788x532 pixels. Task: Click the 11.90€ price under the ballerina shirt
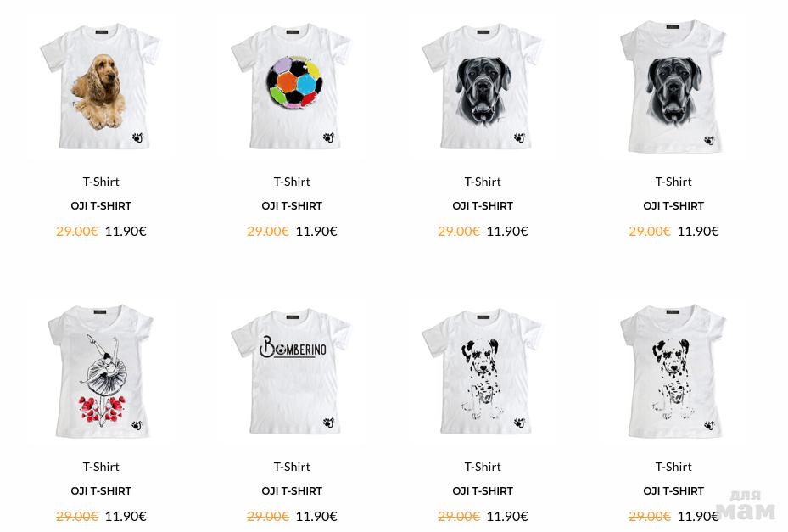[x=126, y=517]
